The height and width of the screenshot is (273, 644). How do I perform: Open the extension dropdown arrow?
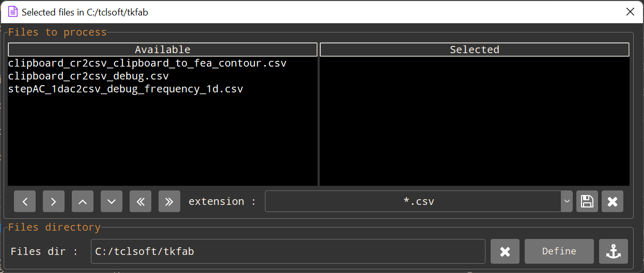(567, 201)
